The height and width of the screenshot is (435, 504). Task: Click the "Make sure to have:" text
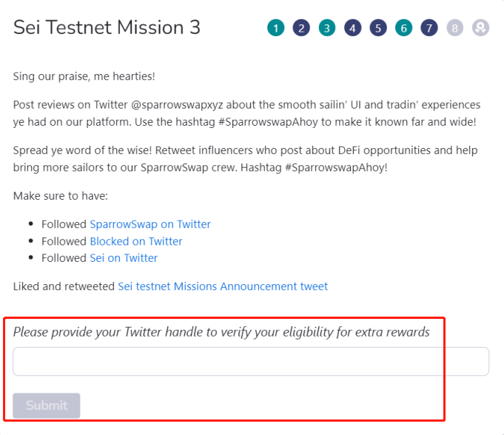coord(61,196)
